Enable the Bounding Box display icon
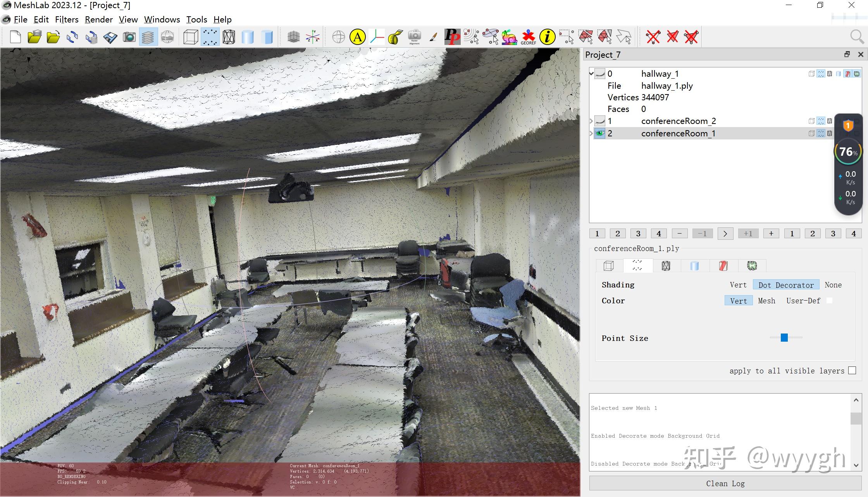This screenshot has width=868, height=497. (x=191, y=37)
